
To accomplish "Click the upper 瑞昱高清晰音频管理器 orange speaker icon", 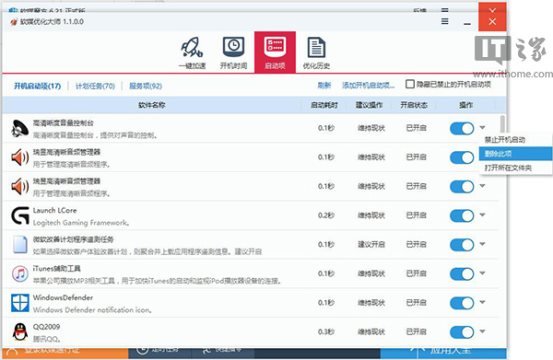I will 20,157.
